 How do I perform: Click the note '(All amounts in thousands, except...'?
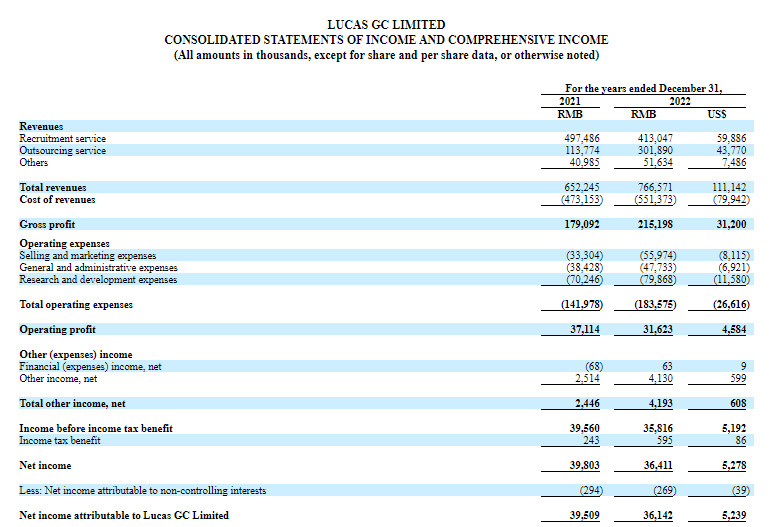(x=386, y=55)
